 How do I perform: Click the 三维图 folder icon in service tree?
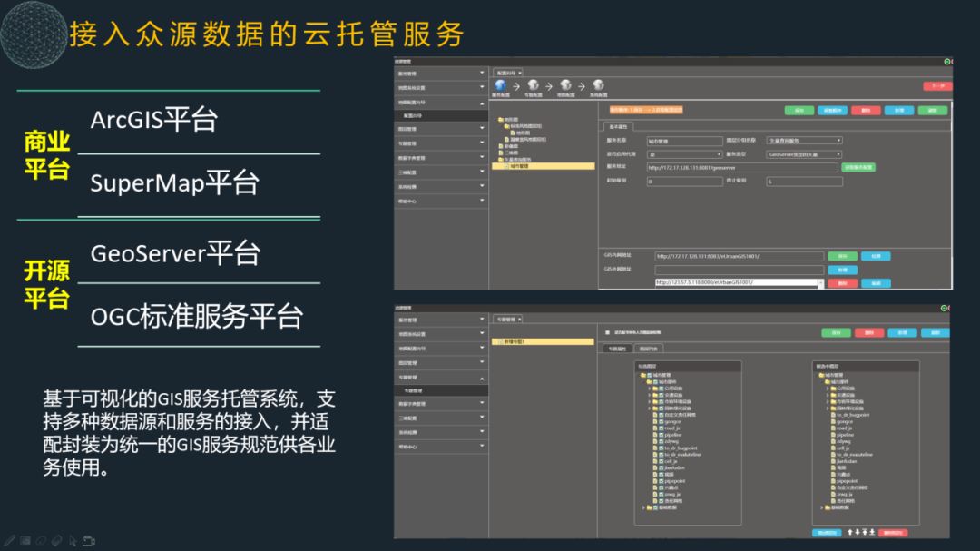(501, 153)
